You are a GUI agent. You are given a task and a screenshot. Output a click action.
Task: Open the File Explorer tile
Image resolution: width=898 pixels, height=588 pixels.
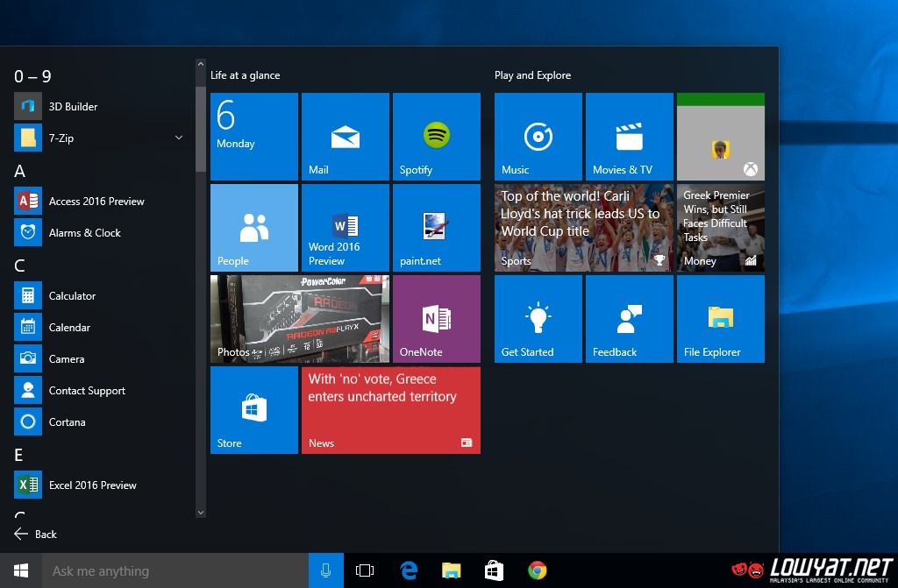(720, 319)
